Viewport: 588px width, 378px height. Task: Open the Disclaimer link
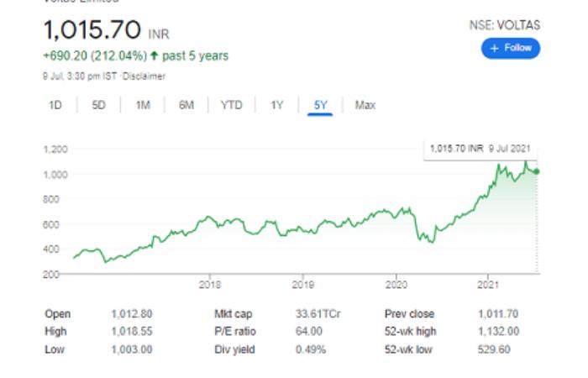coord(144,76)
